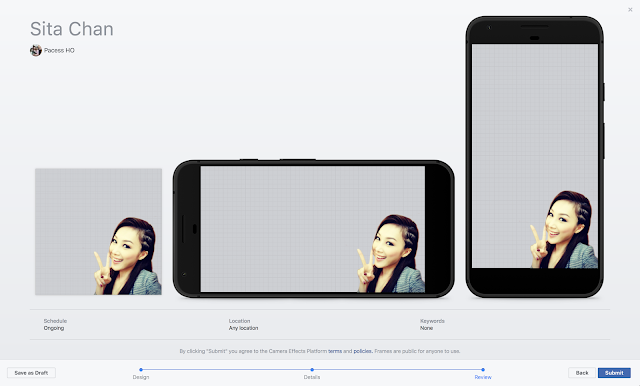The image size is (640, 386).
Task: Open the terms link
Action: click(335, 351)
